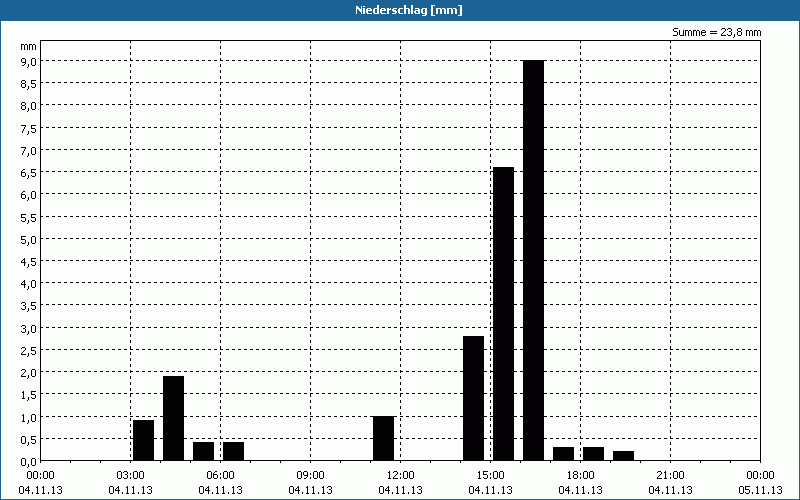This screenshot has width=800, height=500.
Task: Click the '03:00' time label
Action: 131,476
